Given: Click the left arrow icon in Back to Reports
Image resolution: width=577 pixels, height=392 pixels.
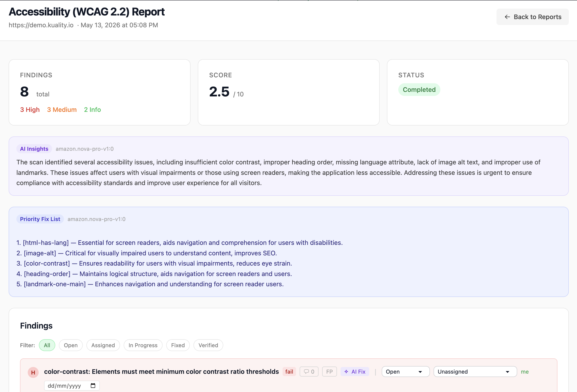Looking at the screenshot, I should (507, 17).
